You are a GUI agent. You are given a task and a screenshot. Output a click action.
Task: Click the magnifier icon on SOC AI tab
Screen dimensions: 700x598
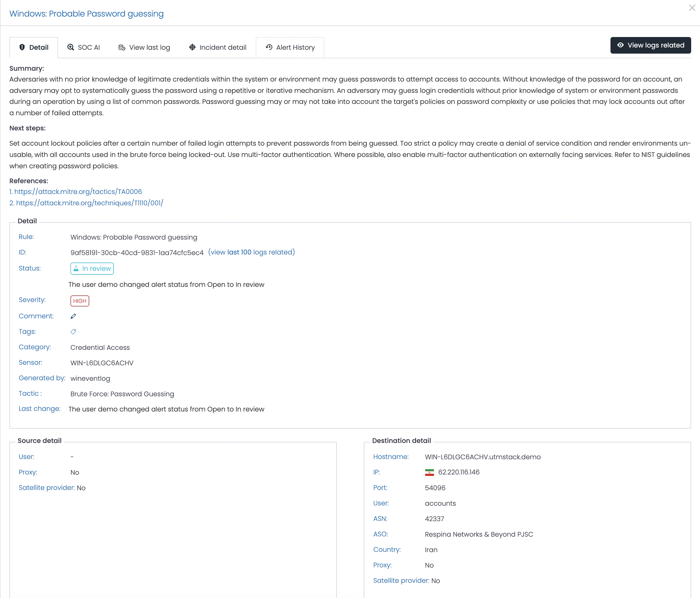pyautogui.click(x=71, y=47)
